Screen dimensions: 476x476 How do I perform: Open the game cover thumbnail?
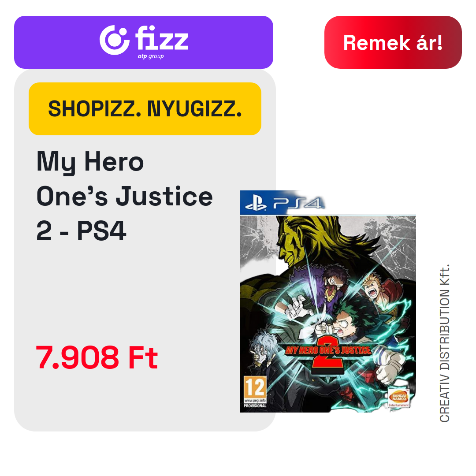pyautogui.click(x=328, y=301)
